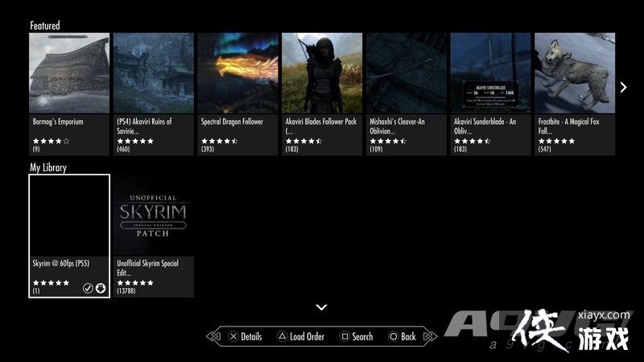This screenshot has width=644, height=362.
Task: Select Frostbite Magical Fox follower thumbnail
Action: tap(574, 72)
